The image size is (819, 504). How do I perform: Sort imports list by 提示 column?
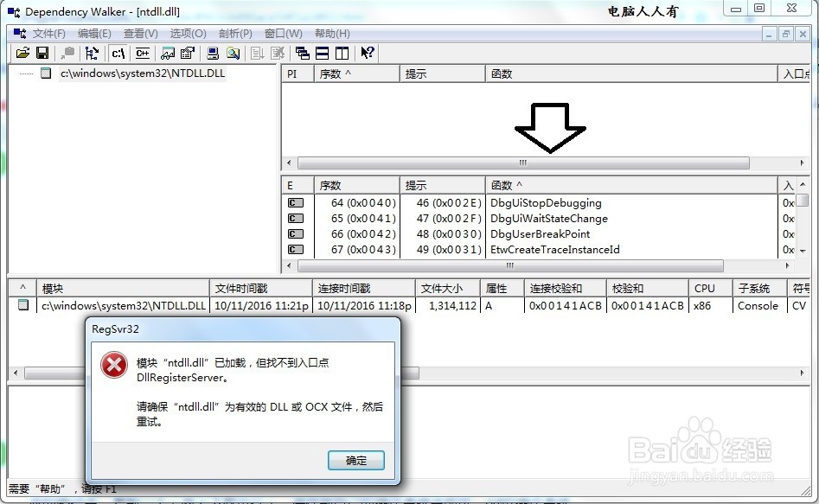tap(442, 74)
